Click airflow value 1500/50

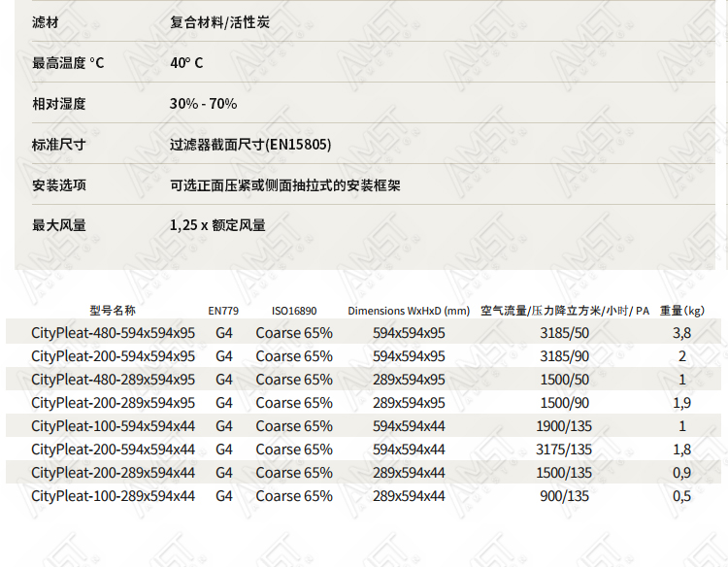565,380
